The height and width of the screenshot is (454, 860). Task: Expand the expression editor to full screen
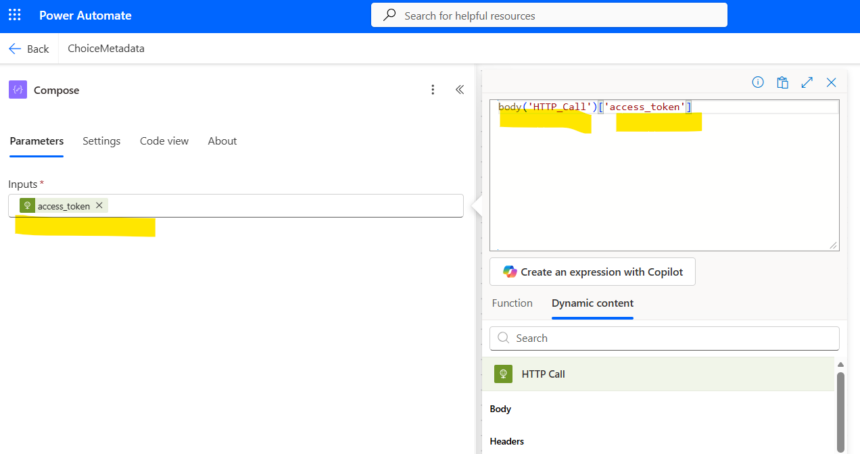pos(807,83)
